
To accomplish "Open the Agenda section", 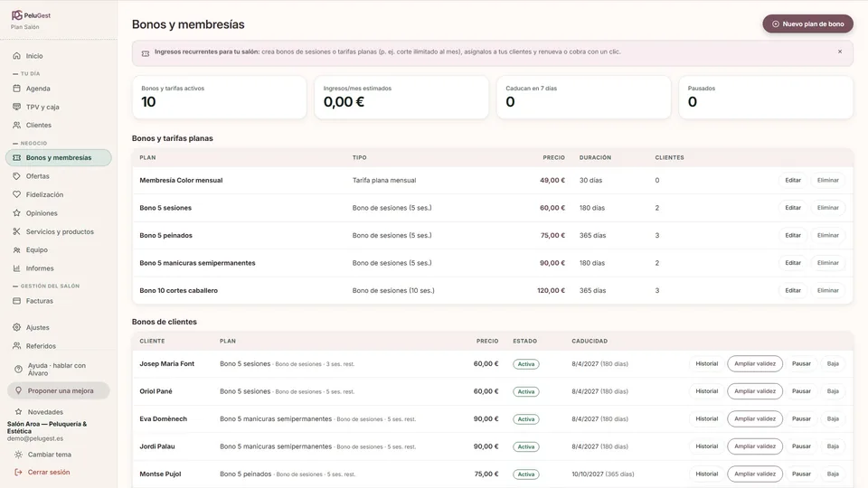I will point(59,89).
